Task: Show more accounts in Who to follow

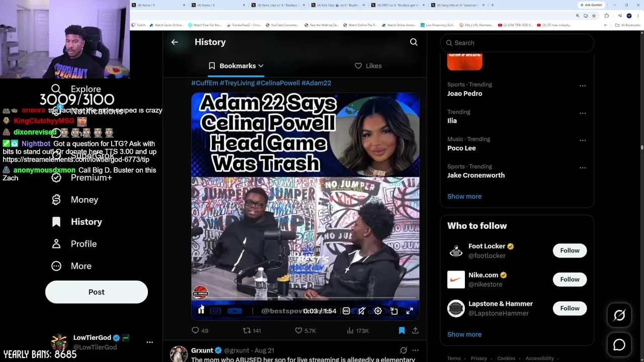Action: tap(464, 334)
